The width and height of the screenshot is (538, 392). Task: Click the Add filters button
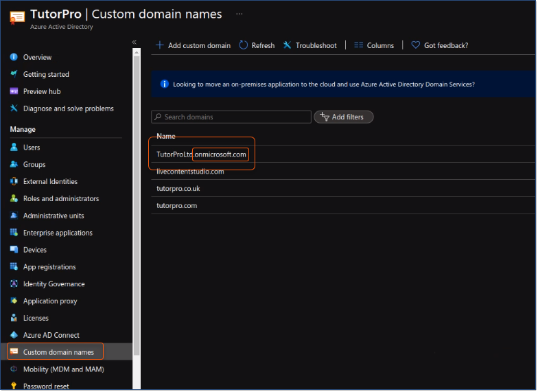(x=344, y=117)
